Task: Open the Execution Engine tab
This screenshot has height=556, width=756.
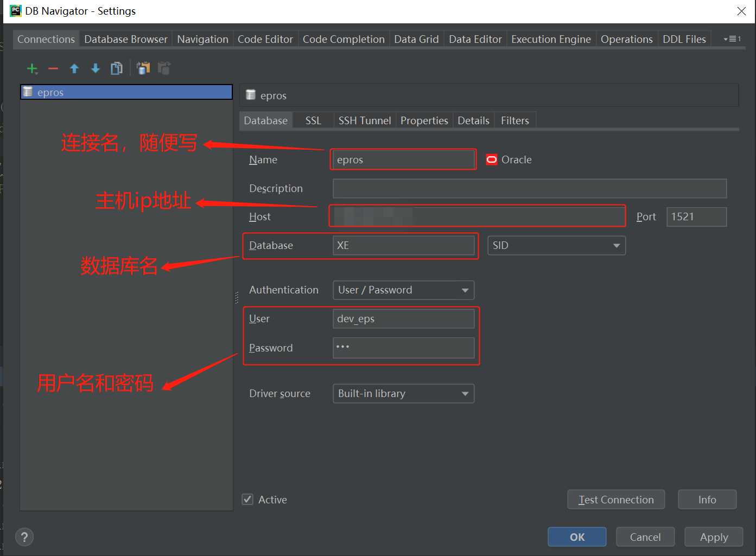Action: [x=551, y=39]
